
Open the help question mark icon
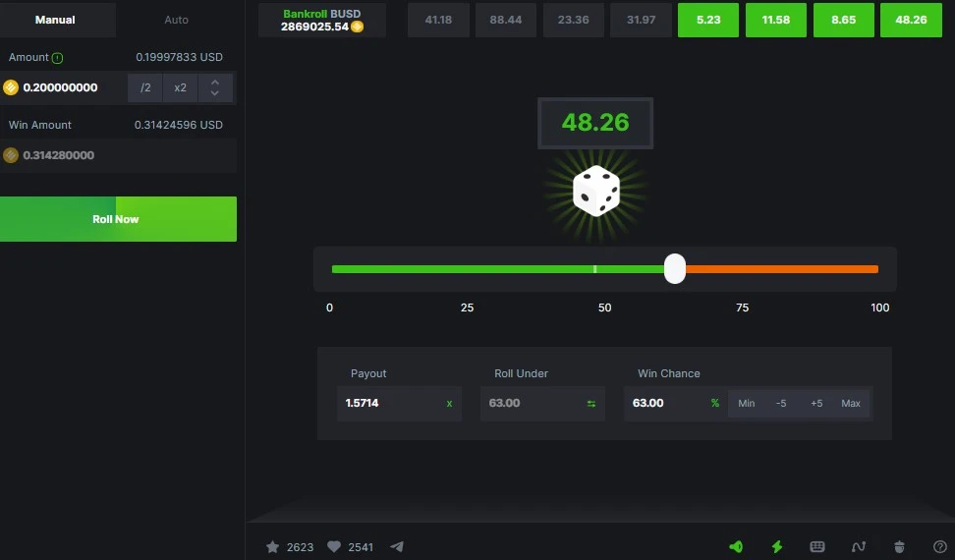pos(940,546)
